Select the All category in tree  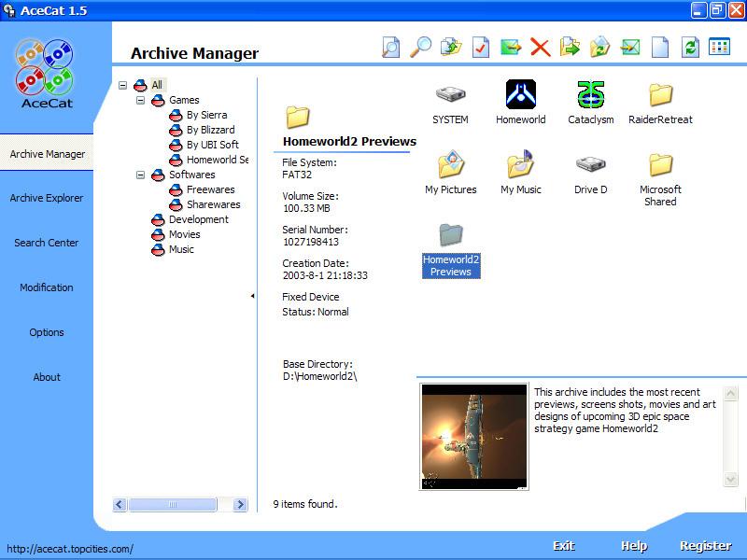tap(157, 85)
